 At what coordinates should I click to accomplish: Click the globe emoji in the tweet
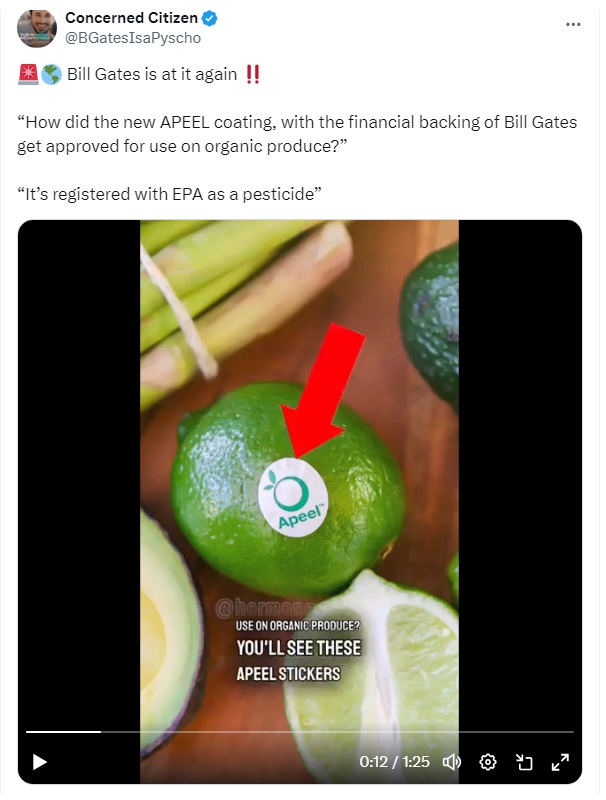point(51,74)
